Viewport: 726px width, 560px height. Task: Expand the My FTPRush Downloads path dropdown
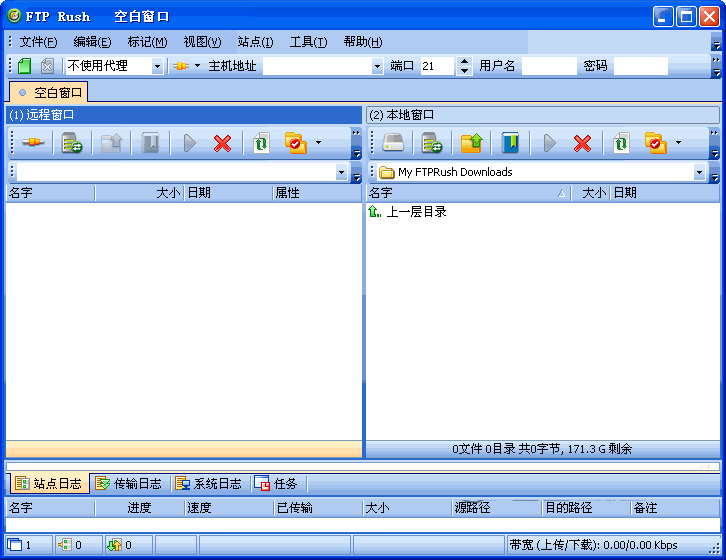[x=699, y=172]
